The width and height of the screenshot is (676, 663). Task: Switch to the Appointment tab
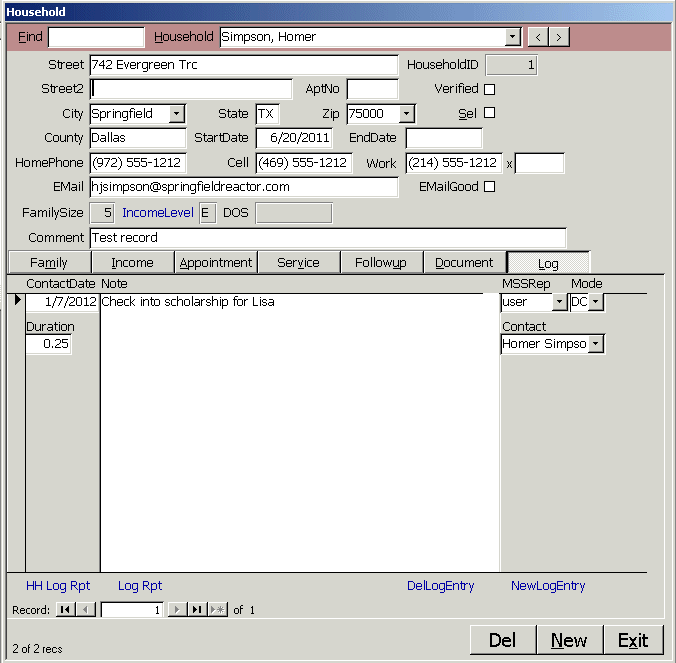pyautogui.click(x=215, y=262)
